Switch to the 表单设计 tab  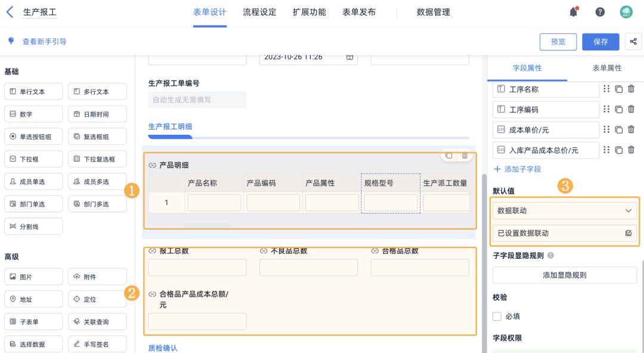tap(210, 13)
